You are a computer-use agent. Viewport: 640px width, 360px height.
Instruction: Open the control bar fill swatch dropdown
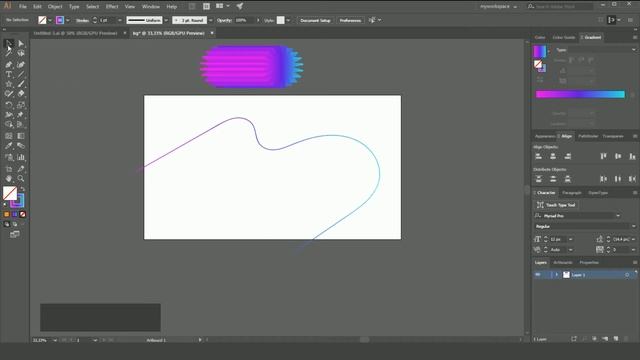50,20
